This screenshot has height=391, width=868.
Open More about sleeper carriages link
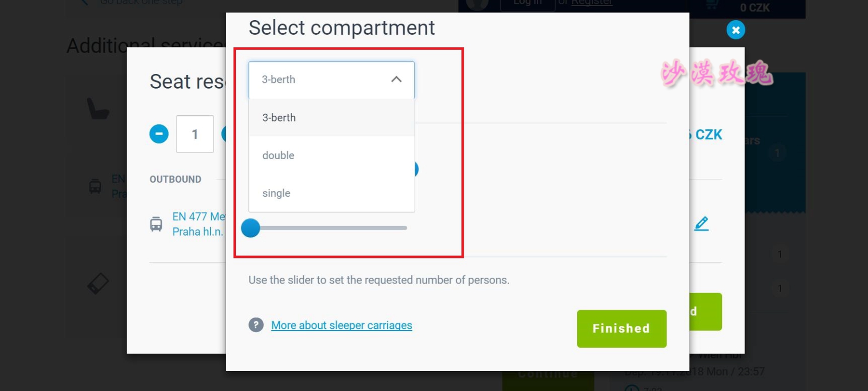coord(341,325)
